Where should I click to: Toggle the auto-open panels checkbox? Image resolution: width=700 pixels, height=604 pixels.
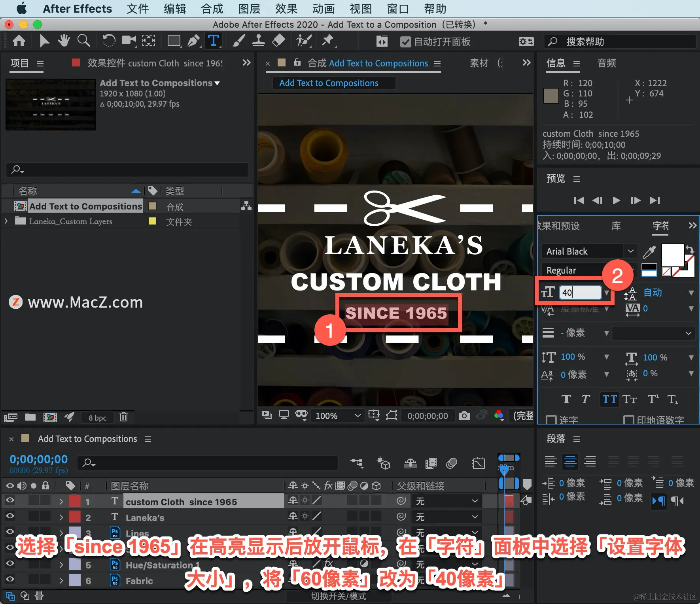[405, 42]
